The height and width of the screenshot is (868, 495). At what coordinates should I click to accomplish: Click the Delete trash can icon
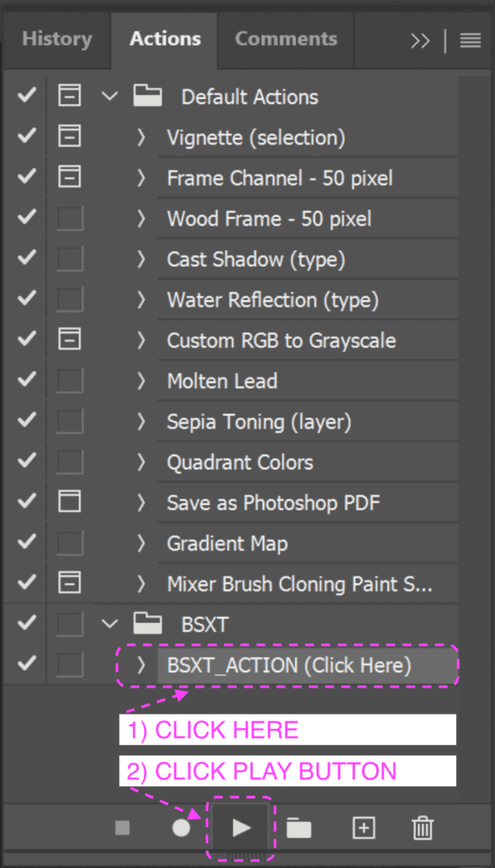(423, 828)
